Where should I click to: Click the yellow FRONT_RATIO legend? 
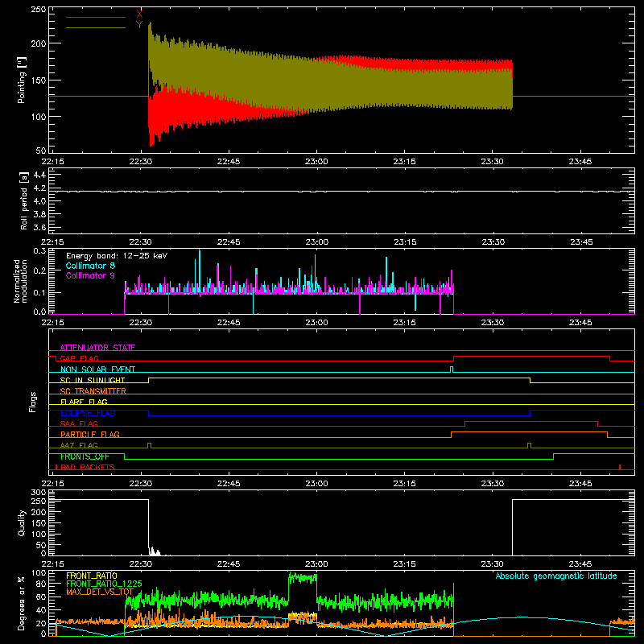point(92,576)
